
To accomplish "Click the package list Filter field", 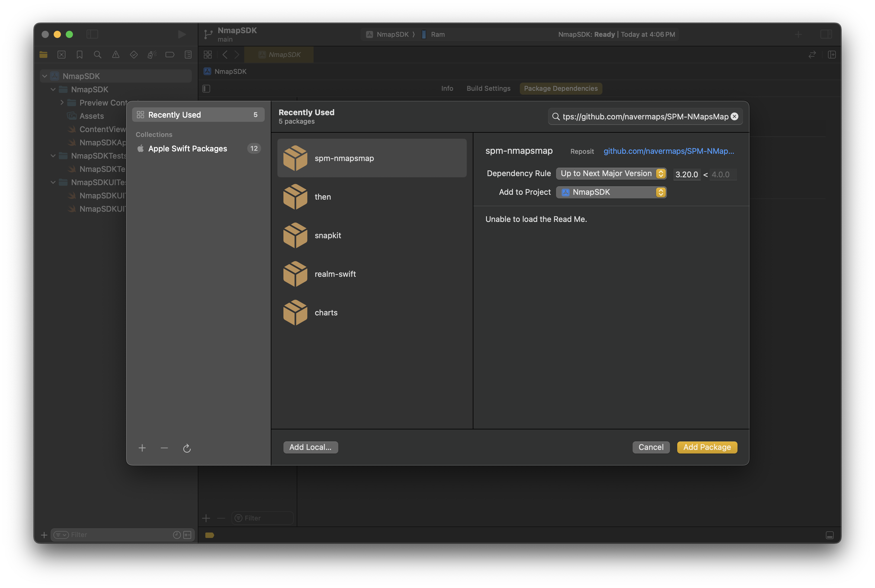I will point(262,518).
